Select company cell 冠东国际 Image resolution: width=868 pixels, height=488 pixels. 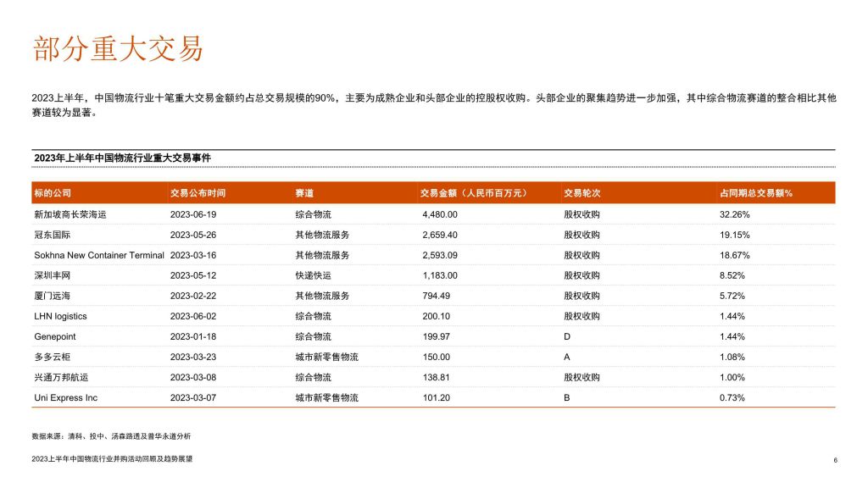[x=52, y=235]
